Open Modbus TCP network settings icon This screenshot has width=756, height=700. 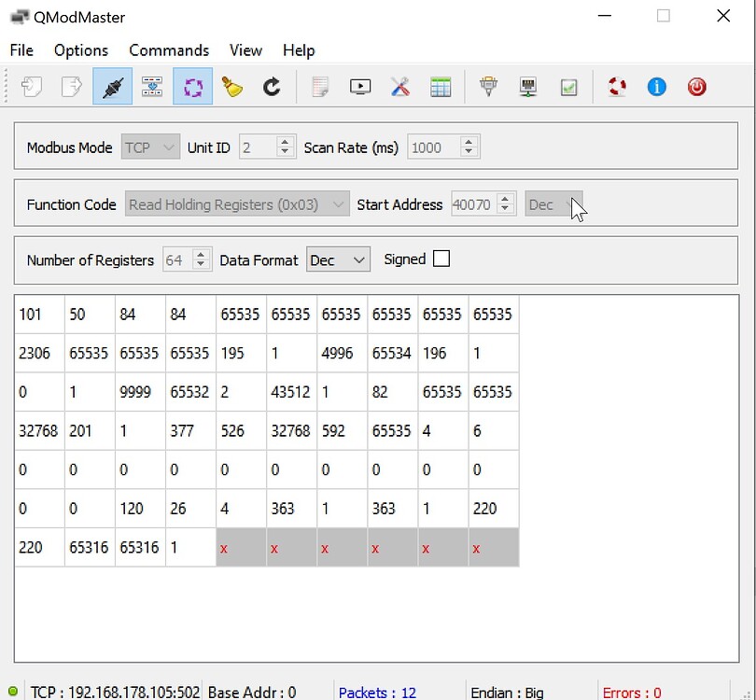[528, 87]
